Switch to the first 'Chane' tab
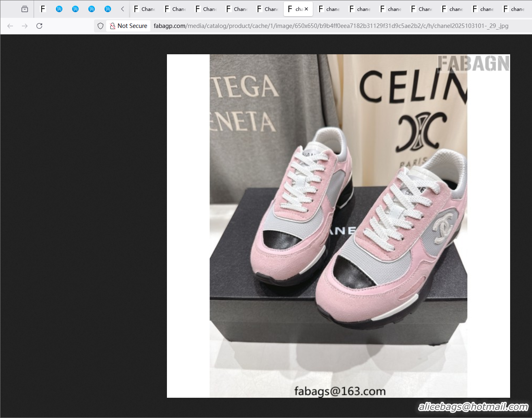 144,9
